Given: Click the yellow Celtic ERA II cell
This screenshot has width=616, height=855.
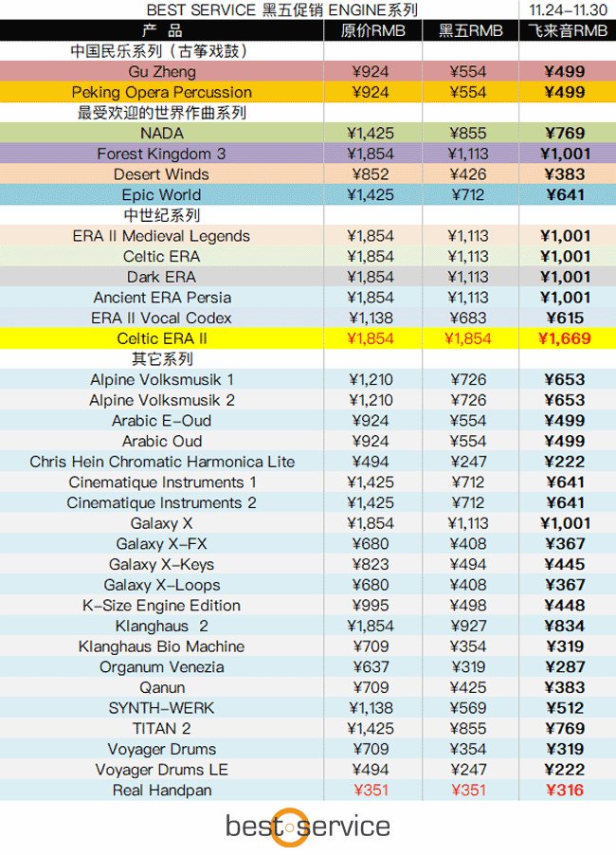Looking at the screenshot, I should point(162,338).
